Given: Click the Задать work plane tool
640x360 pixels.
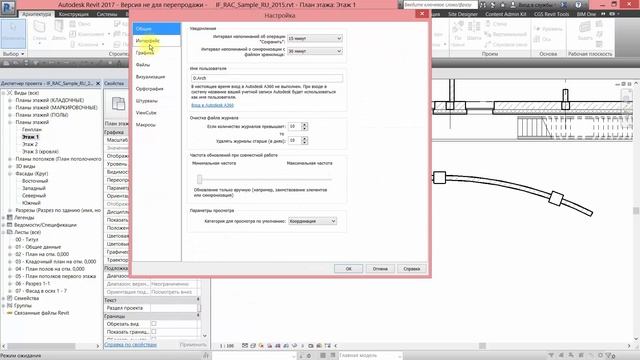Looking at the screenshot, I should click(x=584, y=31).
